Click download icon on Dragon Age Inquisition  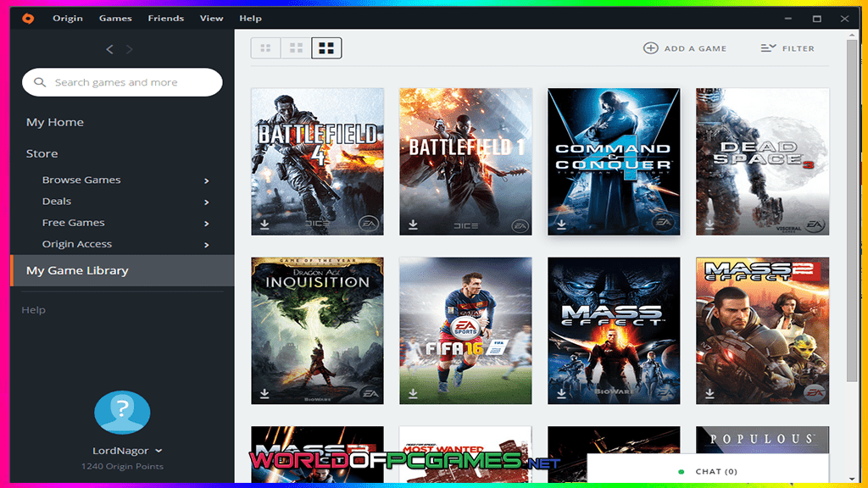click(264, 393)
